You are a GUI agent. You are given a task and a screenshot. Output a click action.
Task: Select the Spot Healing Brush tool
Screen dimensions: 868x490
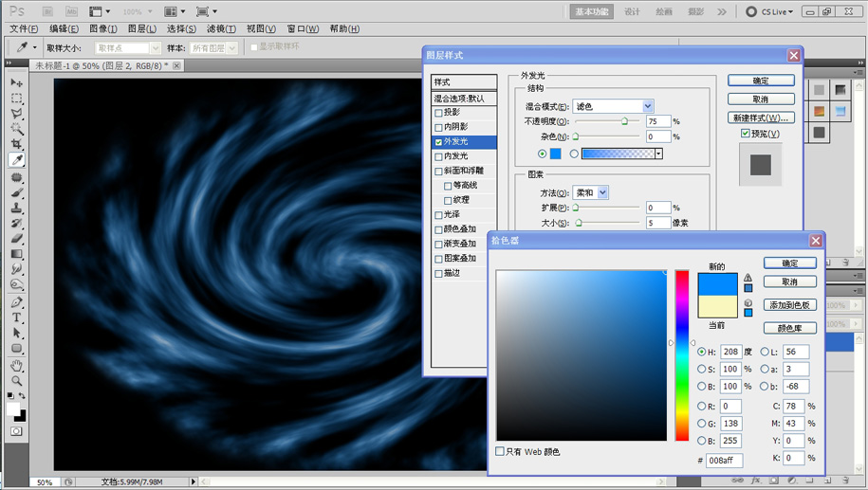pos(17,177)
